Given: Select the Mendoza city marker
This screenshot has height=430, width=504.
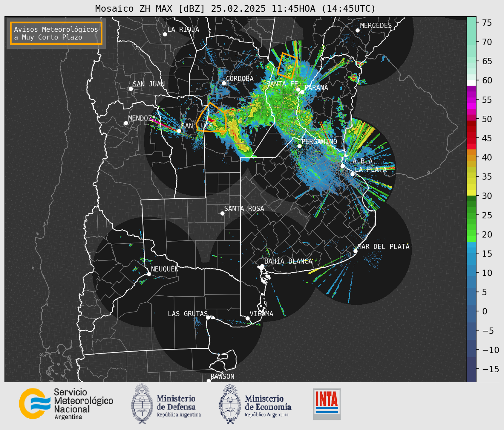Looking at the screenshot, I should 126,123.
